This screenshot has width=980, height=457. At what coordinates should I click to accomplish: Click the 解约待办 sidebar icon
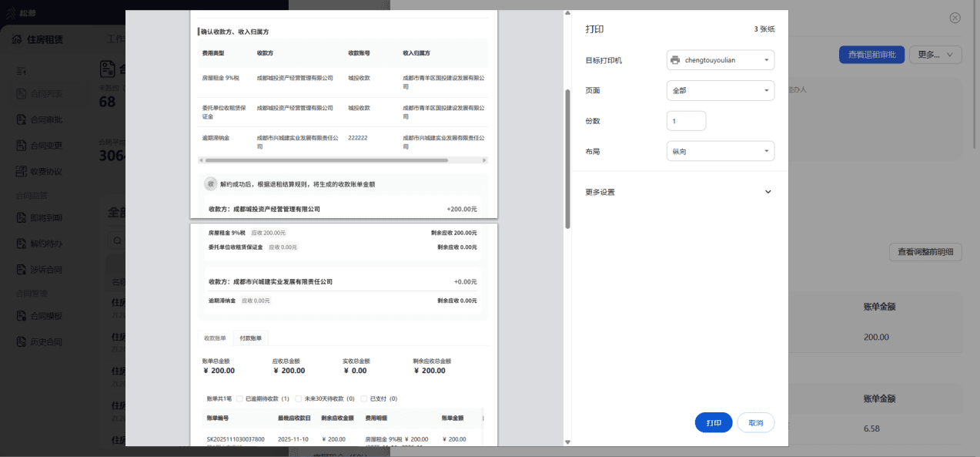22,244
